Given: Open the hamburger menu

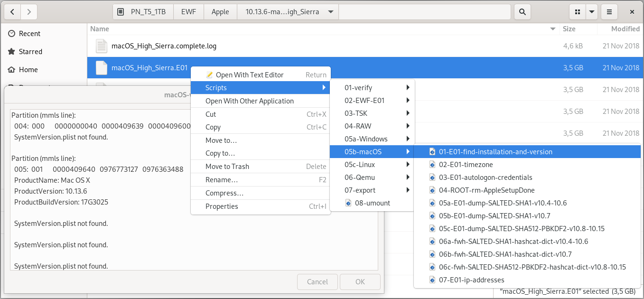Looking at the screenshot, I should (609, 12).
